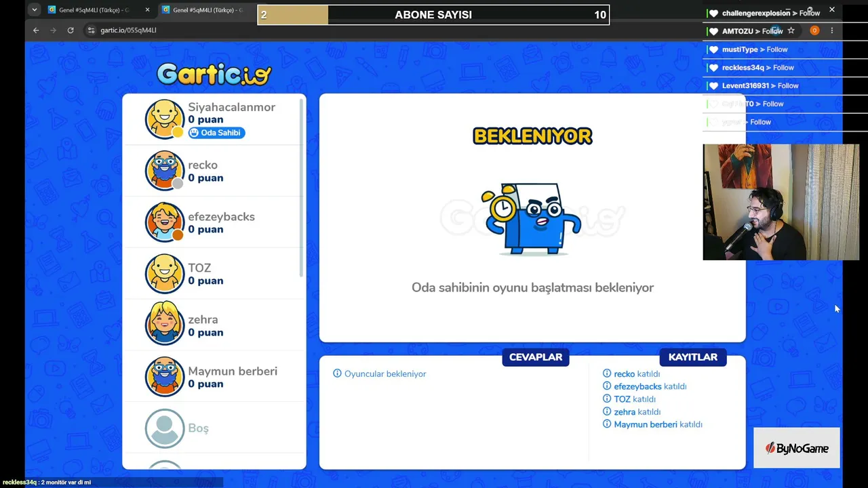Click the player list scrollbar
The height and width of the screenshot is (488, 868).
click(x=302, y=188)
